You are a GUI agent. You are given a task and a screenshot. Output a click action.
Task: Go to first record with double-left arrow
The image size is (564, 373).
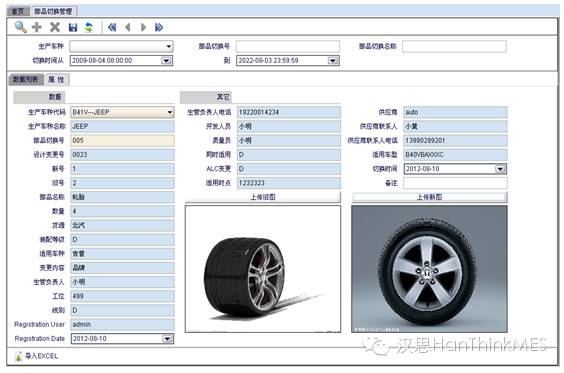coord(112,27)
